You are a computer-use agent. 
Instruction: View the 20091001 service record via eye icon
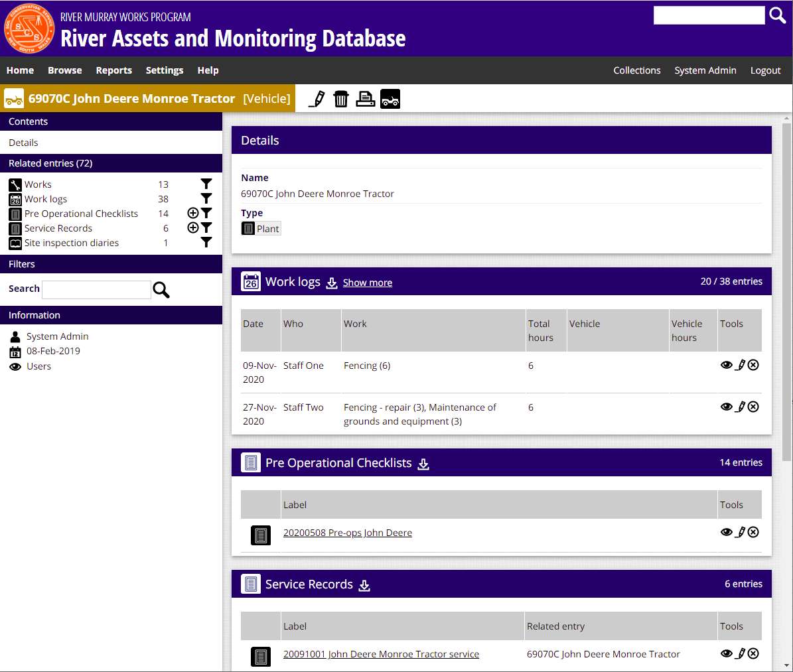click(726, 653)
